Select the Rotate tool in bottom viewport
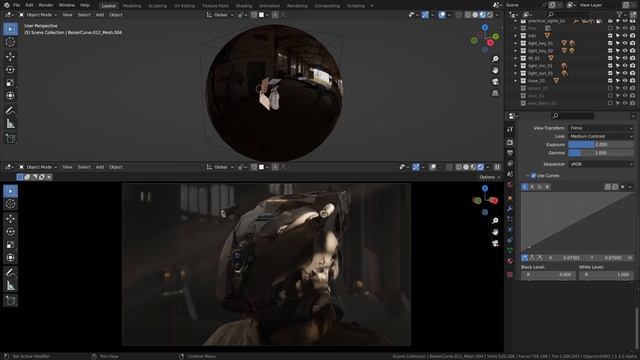This screenshot has width=640, height=360. pyautogui.click(x=10, y=231)
